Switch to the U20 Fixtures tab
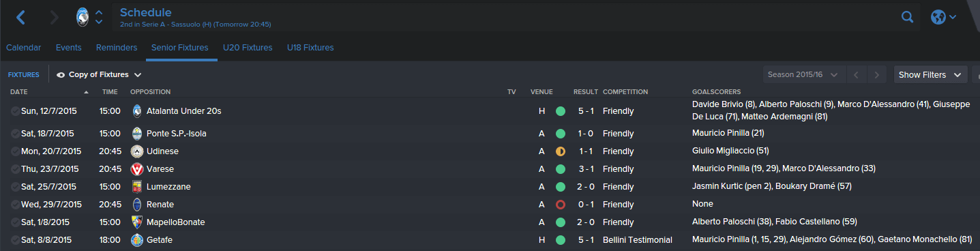Screen dimensions: 980x251 click(x=248, y=48)
